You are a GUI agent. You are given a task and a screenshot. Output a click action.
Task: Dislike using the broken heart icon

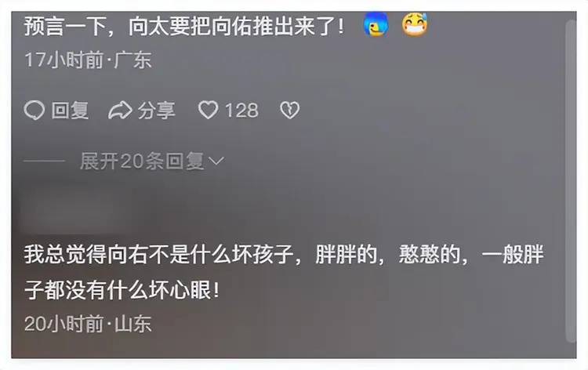[290, 111]
